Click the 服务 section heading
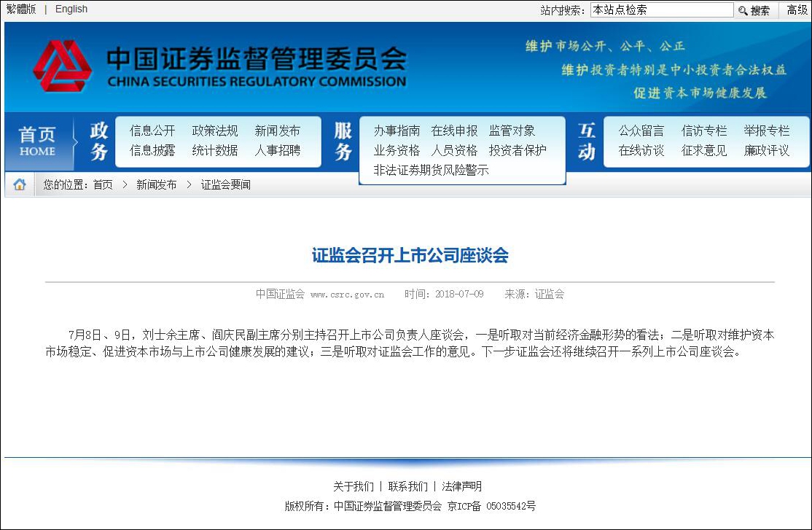The image size is (812, 530). [343, 141]
